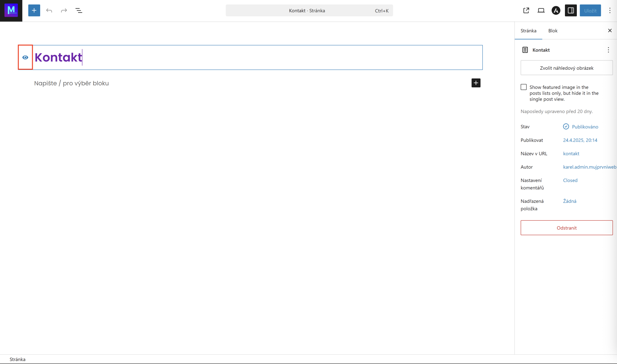
Task: Open the top-right options three-dot menu
Action: click(x=610, y=11)
